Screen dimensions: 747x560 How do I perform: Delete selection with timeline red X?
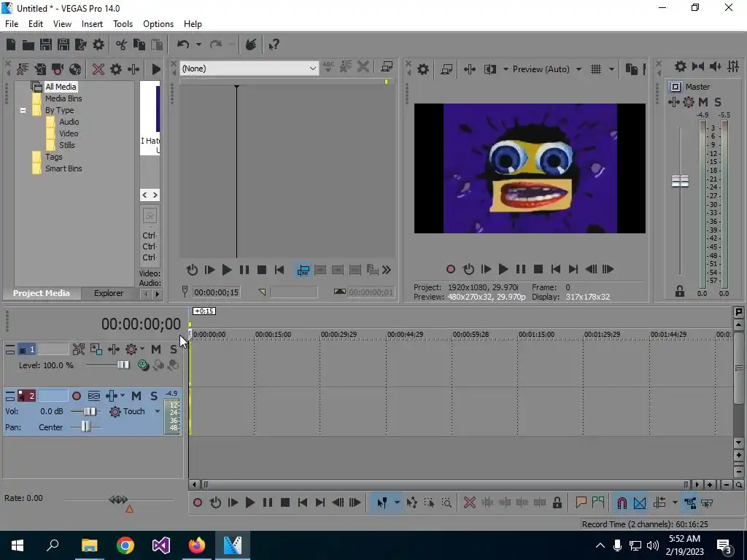click(469, 503)
